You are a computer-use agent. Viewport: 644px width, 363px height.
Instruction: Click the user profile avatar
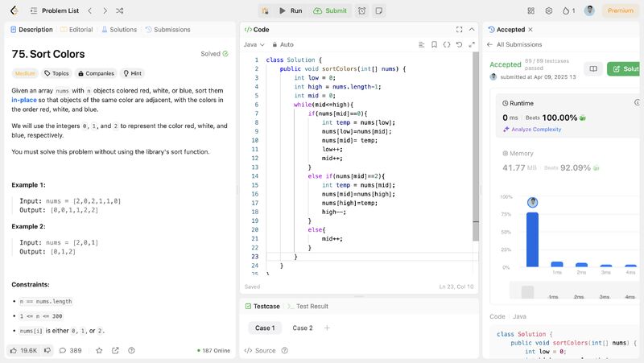click(x=590, y=10)
